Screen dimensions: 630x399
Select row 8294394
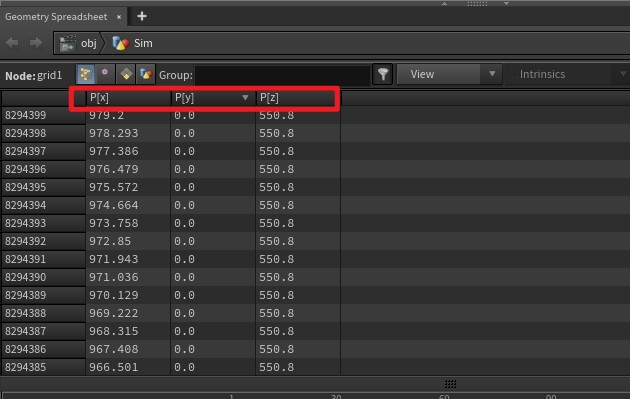43,205
